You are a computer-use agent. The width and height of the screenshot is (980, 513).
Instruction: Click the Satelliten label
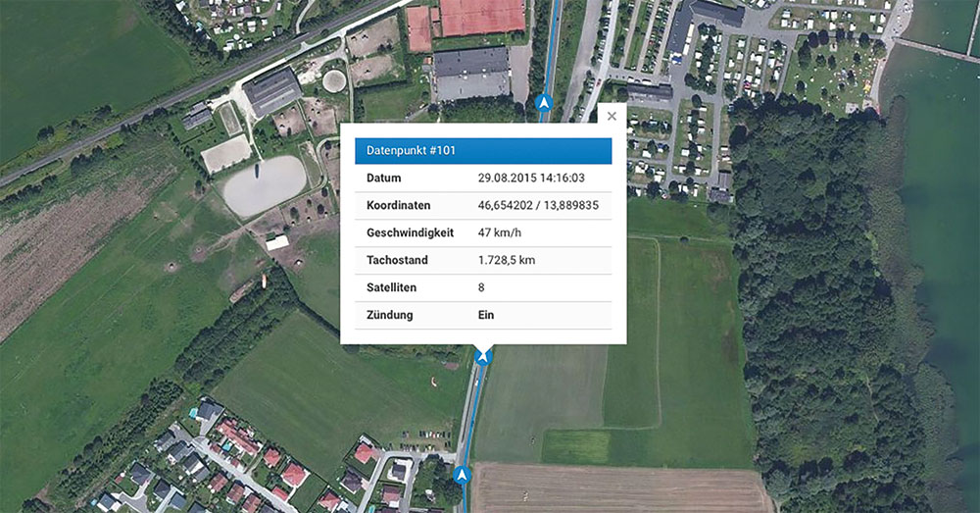point(391,287)
